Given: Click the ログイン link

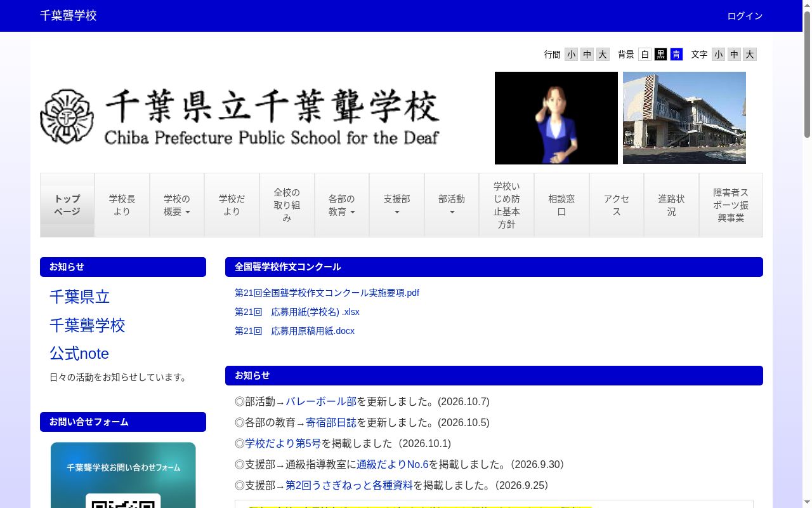Looking at the screenshot, I should (x=745, y=16).
